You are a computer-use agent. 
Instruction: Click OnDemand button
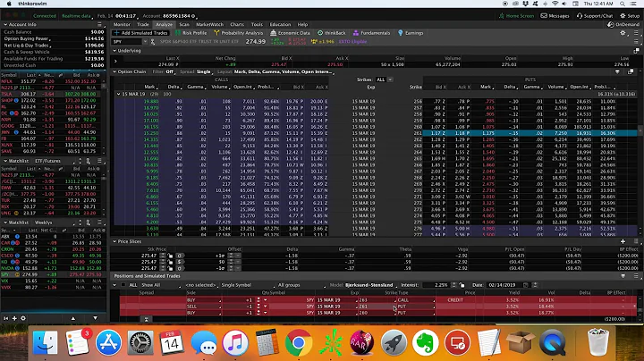click(623, 24)
